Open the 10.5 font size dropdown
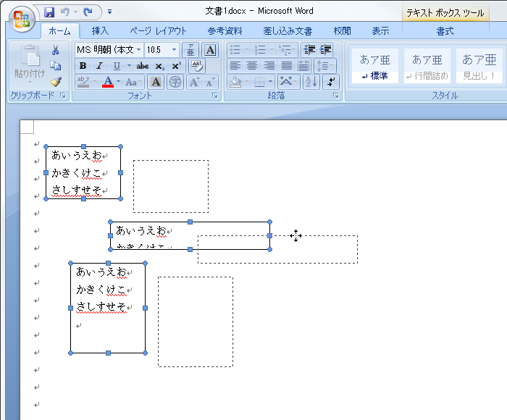507x420 pixels. pyautogui.click(x=175, y=50)
